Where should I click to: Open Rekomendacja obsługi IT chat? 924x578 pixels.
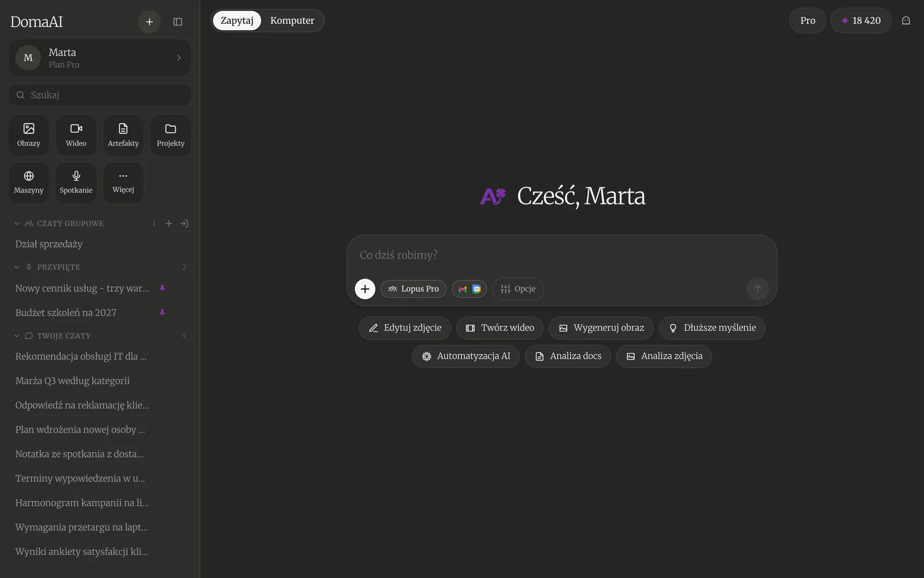click(99, 357)
